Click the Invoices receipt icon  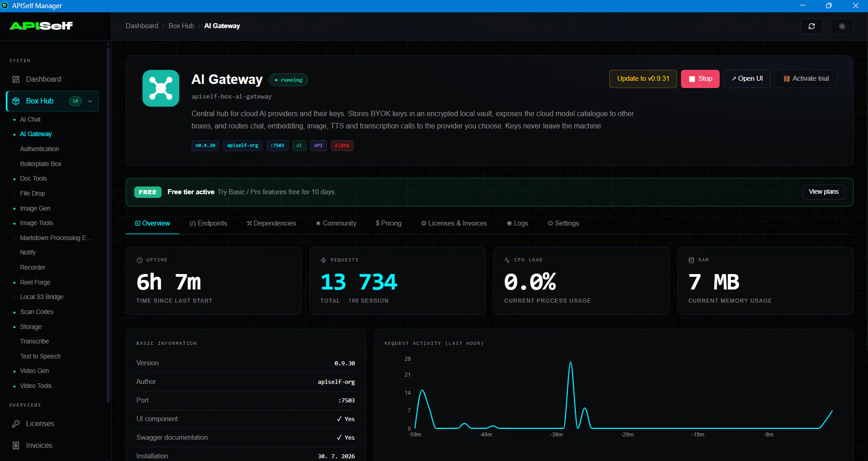(16, 446)
